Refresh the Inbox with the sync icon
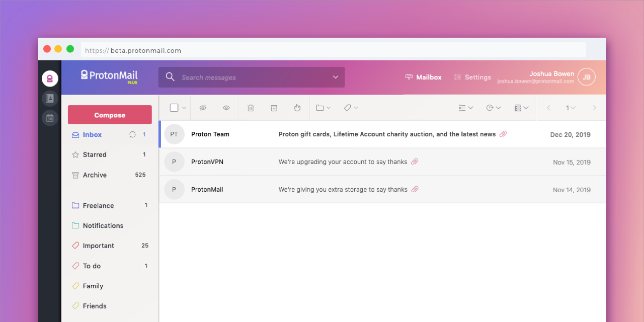This screenshot has height=322, width=644. coord(133,134)
